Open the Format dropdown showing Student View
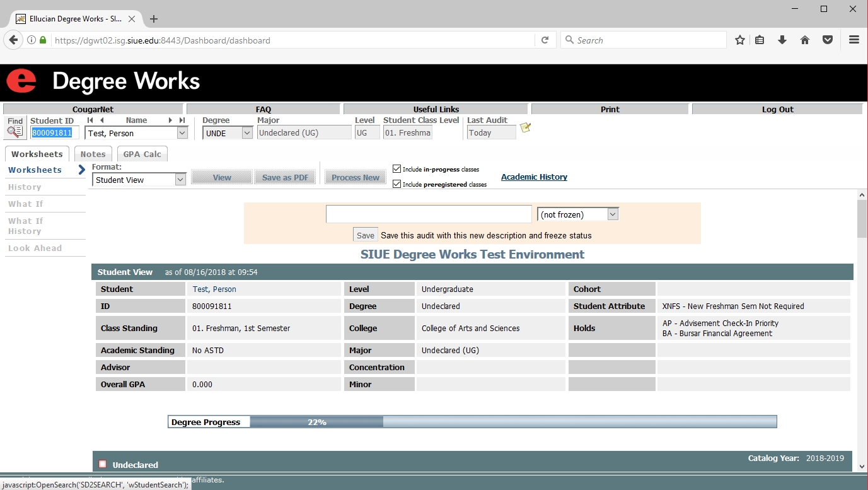The width and height of the screenshot is (868, 490). 139,180
